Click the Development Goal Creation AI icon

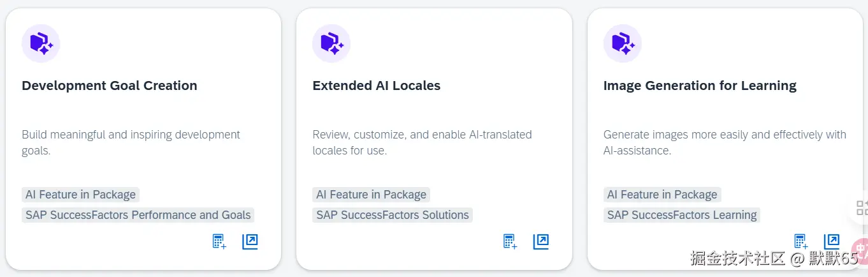(41, 43)
